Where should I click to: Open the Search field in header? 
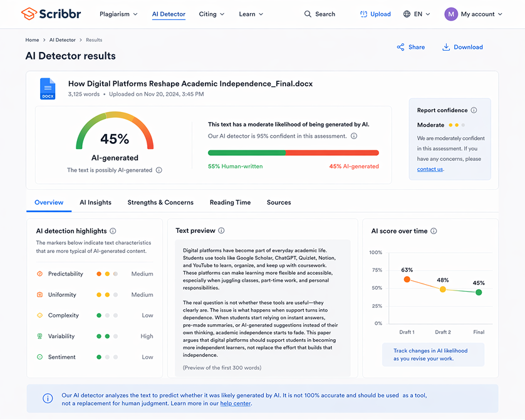(320, 14)
